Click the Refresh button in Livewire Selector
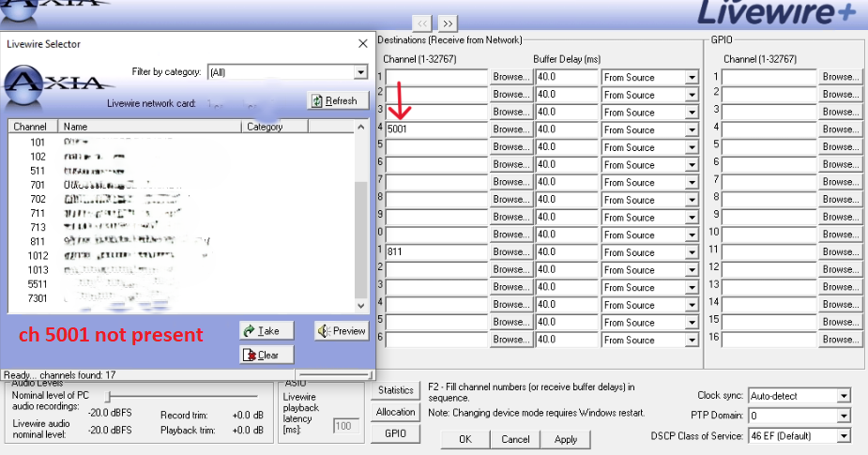The width and height of the screenshot is (868, 455). (338, 100)
